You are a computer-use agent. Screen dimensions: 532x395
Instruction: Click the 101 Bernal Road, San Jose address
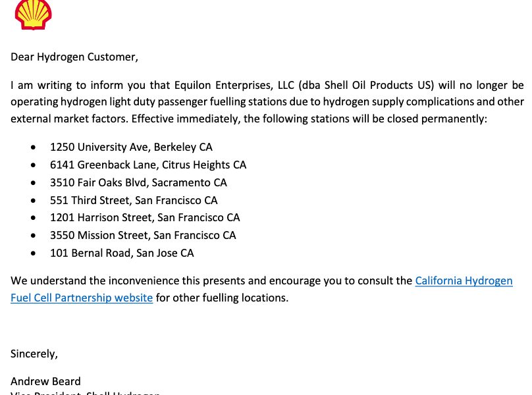pos(122,253)
